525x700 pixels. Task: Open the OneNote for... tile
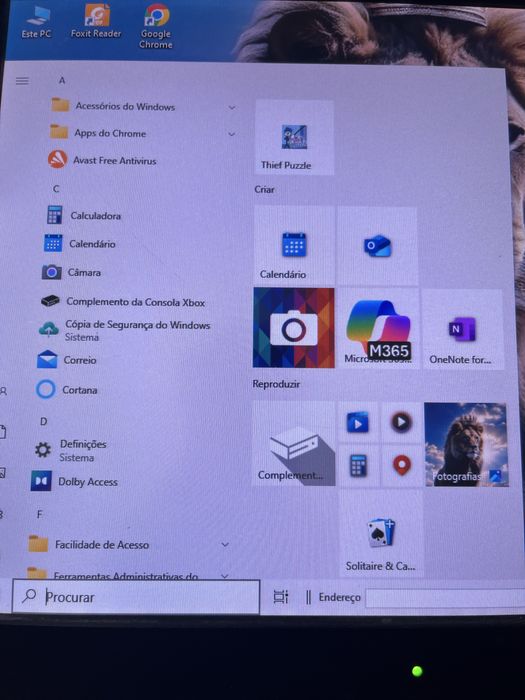pyautogui.click(x=462, y=329)
